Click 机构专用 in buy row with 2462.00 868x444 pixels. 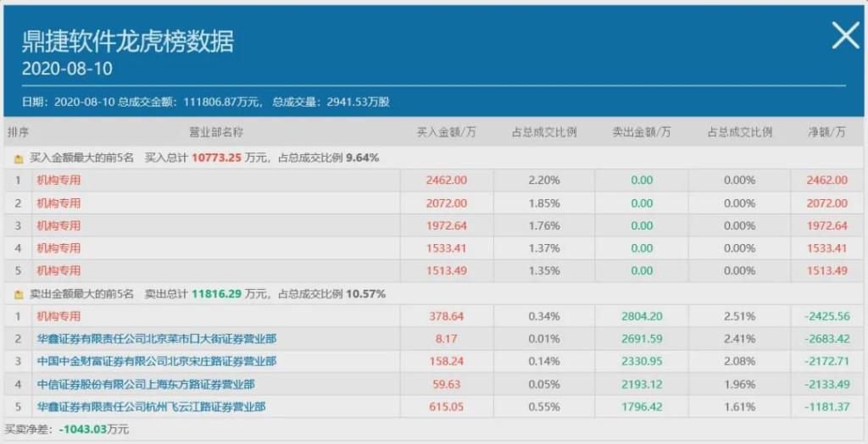[58, 180]
